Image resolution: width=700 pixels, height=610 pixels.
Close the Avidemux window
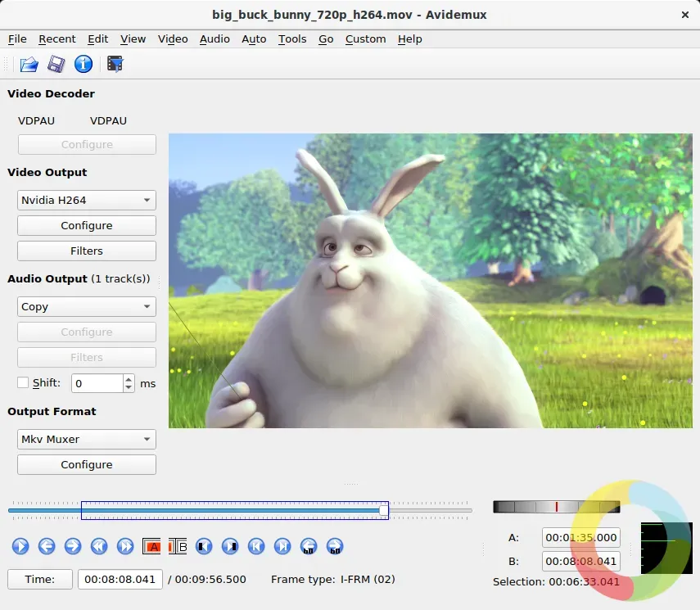685,15
